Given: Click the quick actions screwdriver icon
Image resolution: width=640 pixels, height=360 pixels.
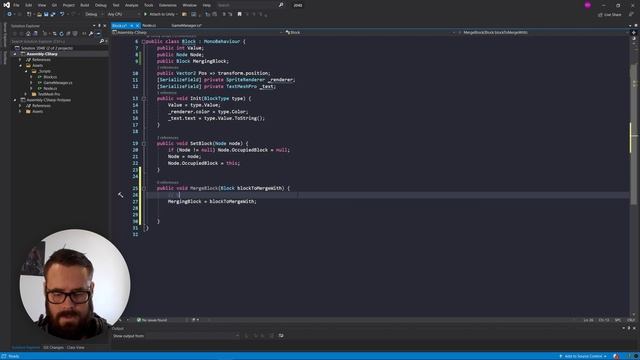Looking at the screenshot, I should click(120, 195).
